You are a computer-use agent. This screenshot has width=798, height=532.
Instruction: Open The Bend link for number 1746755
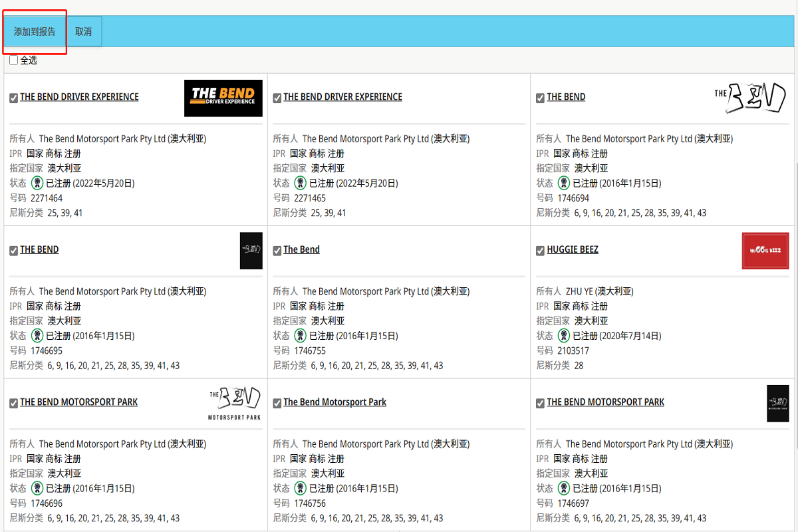coord(301,249)
